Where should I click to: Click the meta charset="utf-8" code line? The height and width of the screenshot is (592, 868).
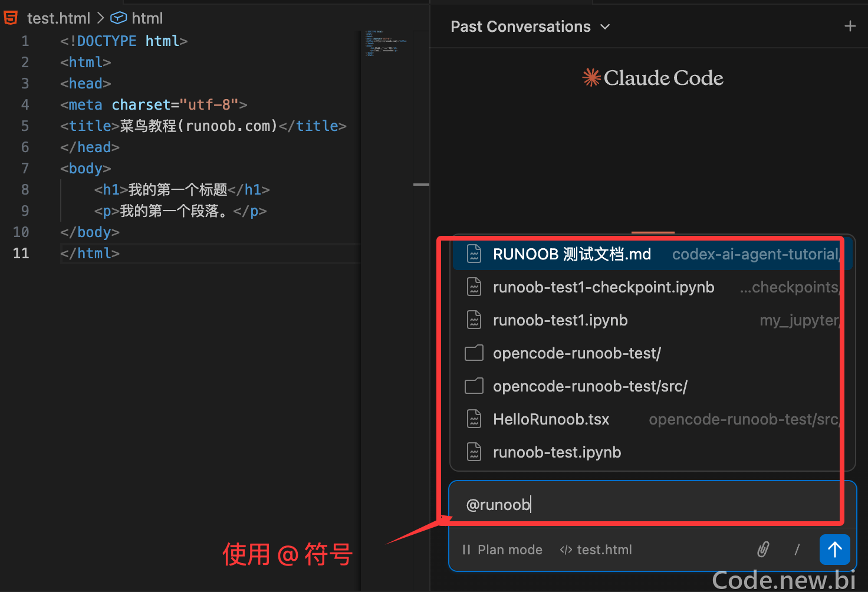(154, 105)
